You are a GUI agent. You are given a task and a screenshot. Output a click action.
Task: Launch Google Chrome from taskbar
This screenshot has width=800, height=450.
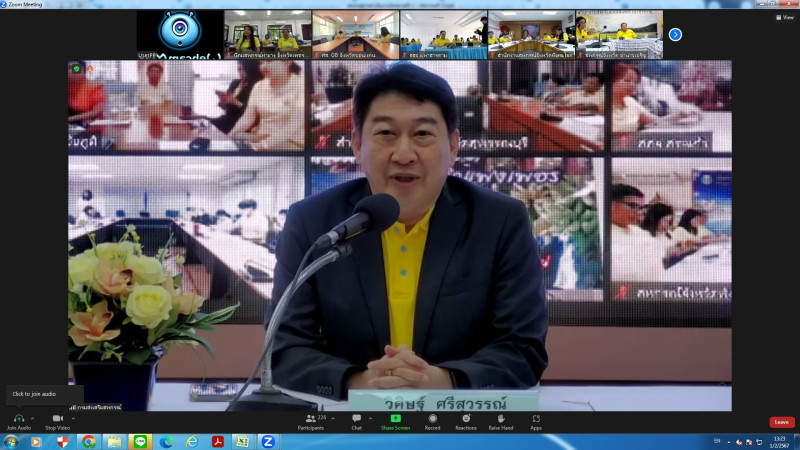pyautogui.click(x=88, y=442)
